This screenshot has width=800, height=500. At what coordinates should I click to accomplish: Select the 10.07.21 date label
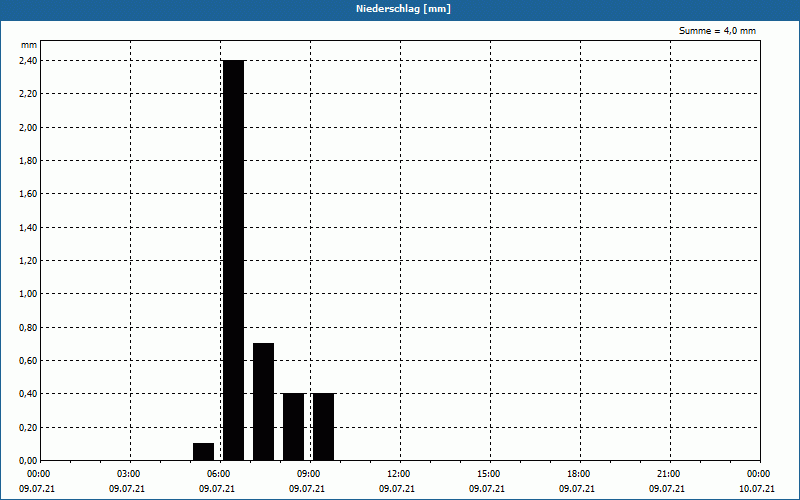[x=757, y=489]
